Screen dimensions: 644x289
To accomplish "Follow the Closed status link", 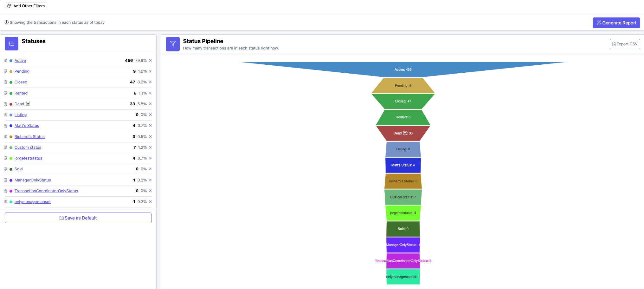I will pos(21,82).
